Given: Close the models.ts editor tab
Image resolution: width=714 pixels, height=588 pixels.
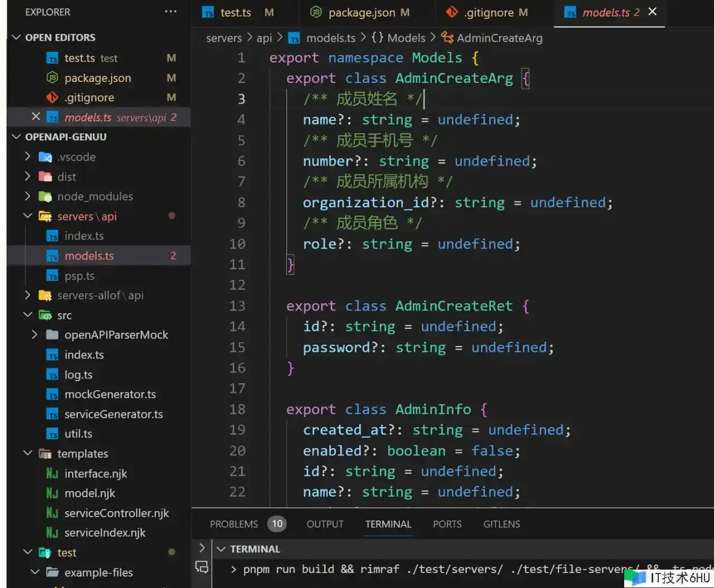Looking at the screenshot, I should pos(652,12).
